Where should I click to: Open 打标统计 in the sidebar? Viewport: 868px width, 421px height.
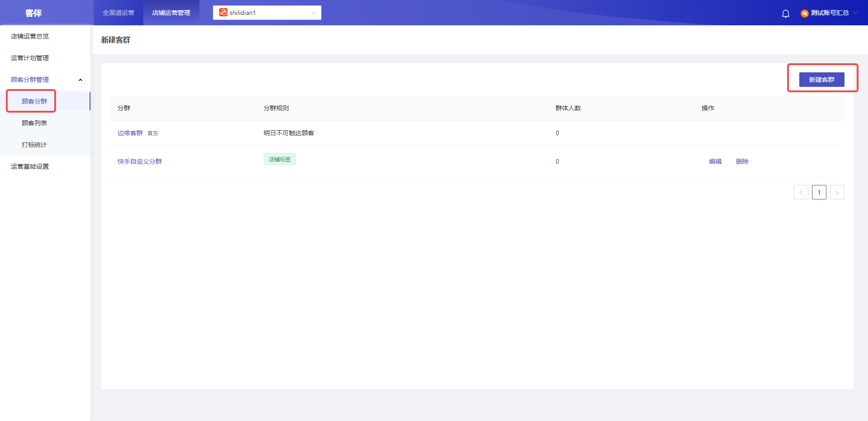(x=34, y=145)
